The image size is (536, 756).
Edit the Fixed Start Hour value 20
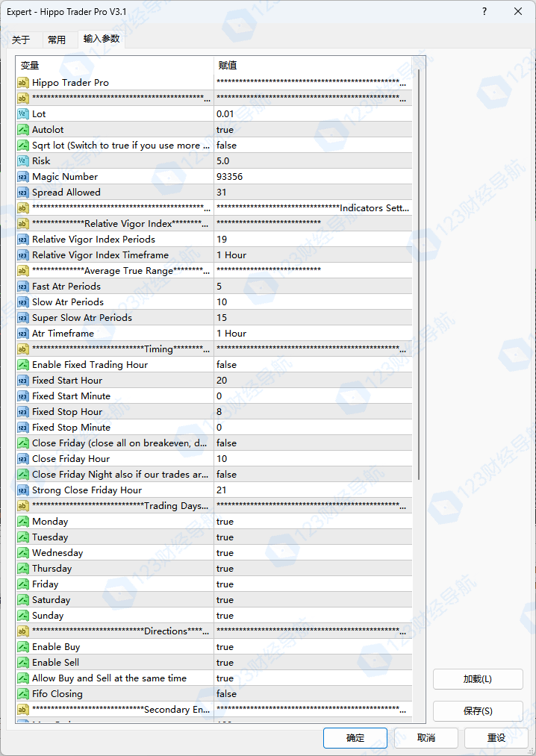pyautogui.click(x=313, y=381)
